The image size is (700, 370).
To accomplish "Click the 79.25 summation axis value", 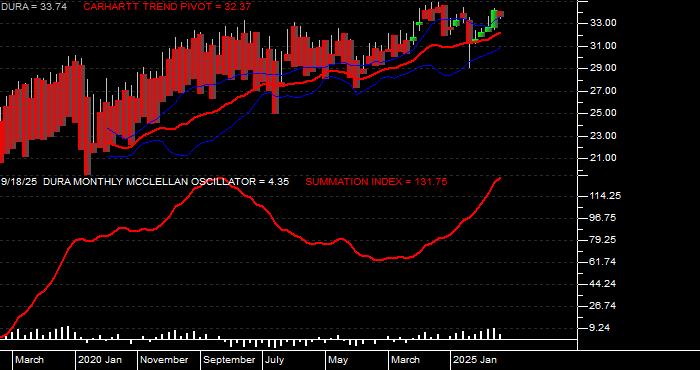I will click(x=604, y=240).
